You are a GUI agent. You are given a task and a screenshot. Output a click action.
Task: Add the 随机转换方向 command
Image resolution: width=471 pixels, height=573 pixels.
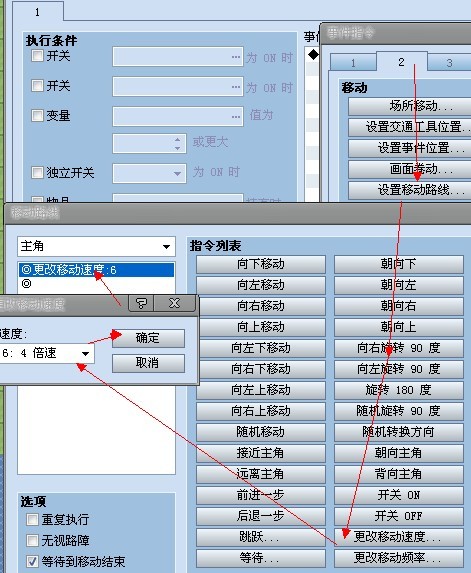[x=399, y=432]
